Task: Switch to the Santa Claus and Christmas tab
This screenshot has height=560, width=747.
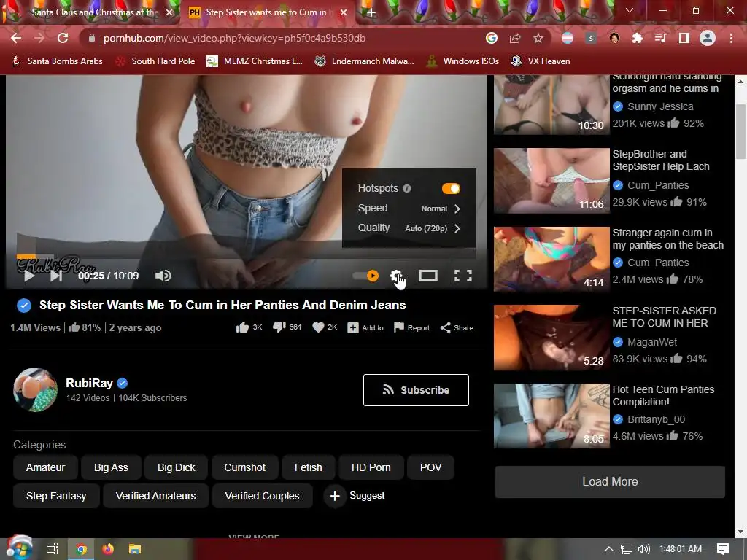Action: 93,12
